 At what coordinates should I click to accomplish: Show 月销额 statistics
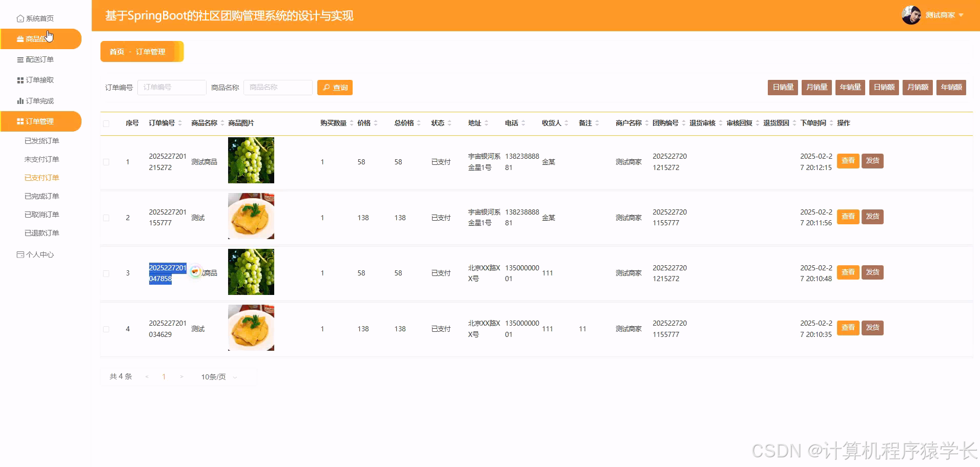[917, 87]
